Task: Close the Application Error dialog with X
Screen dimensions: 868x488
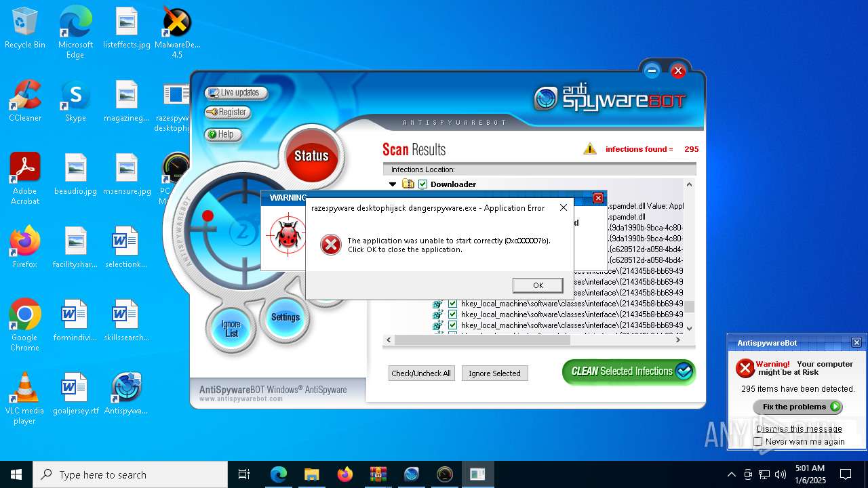Action: (563, 207)
